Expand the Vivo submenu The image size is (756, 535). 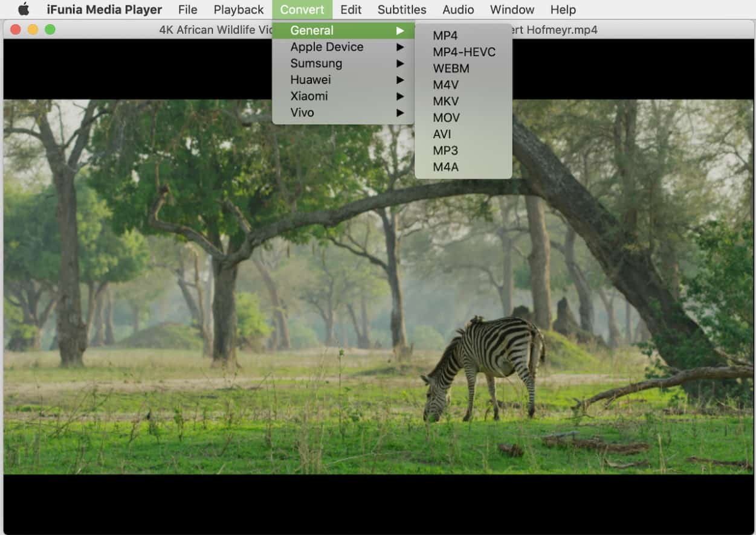tap(302, 112)
